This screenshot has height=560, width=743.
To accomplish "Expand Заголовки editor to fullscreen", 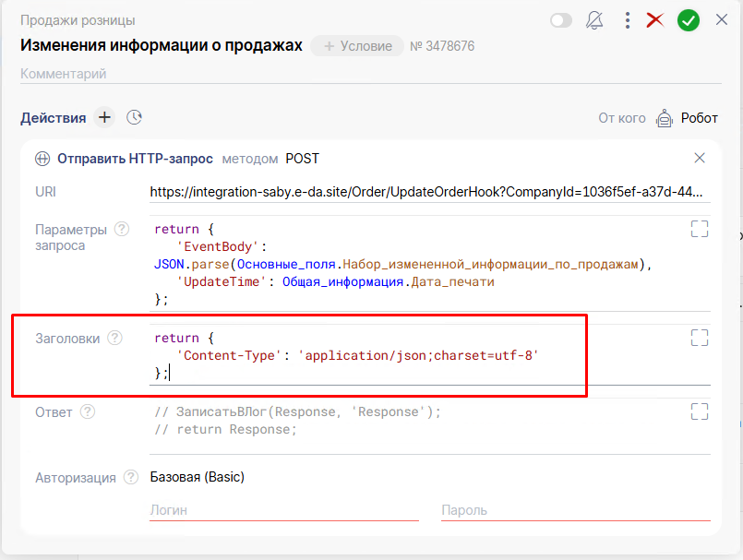I will (700, 338).
